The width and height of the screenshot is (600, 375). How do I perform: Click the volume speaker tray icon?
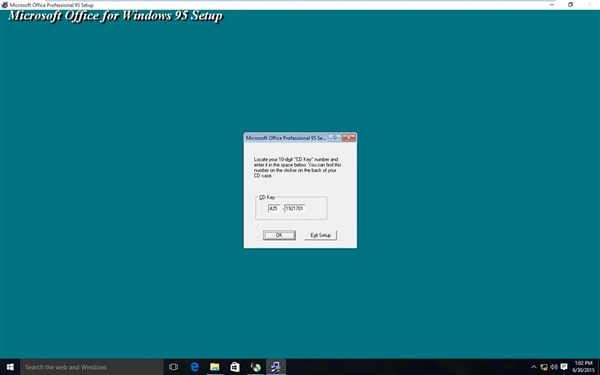click(554, 367)
